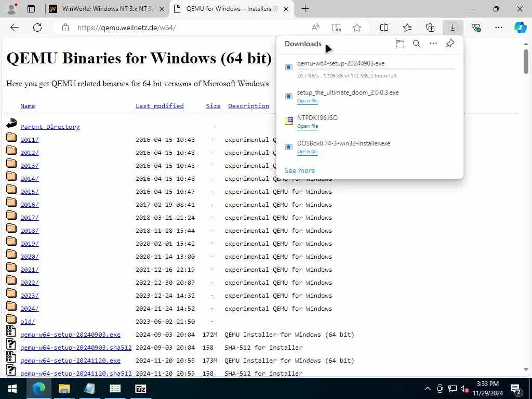
Task: Sort listing by Size column
Action: click(213, 106)
